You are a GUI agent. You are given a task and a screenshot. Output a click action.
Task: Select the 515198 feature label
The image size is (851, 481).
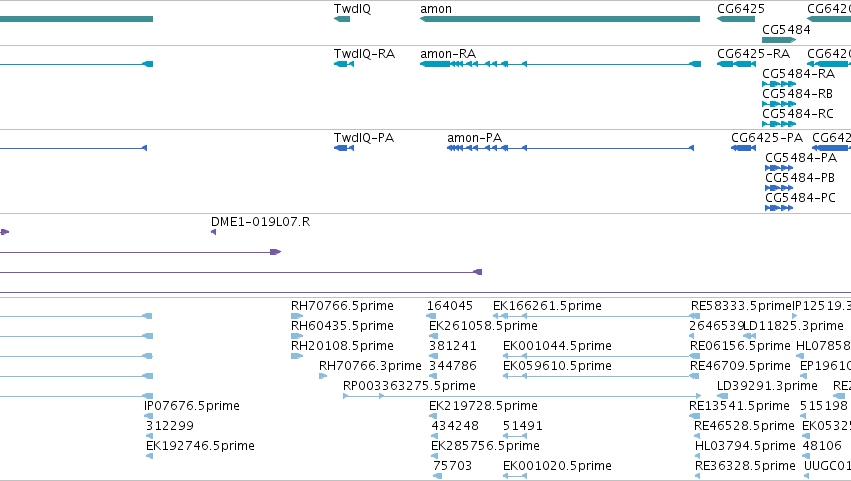click(x=824, y=406)
